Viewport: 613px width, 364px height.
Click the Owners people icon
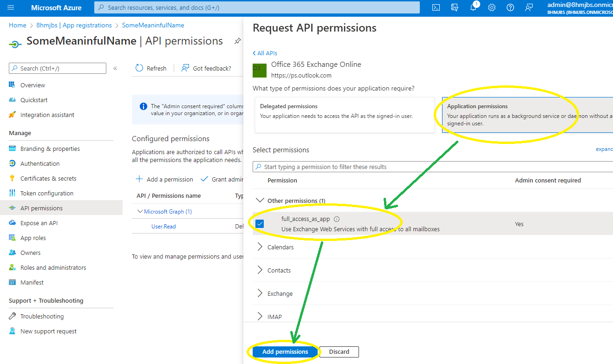pyautogui.click(x=13, y=253)
